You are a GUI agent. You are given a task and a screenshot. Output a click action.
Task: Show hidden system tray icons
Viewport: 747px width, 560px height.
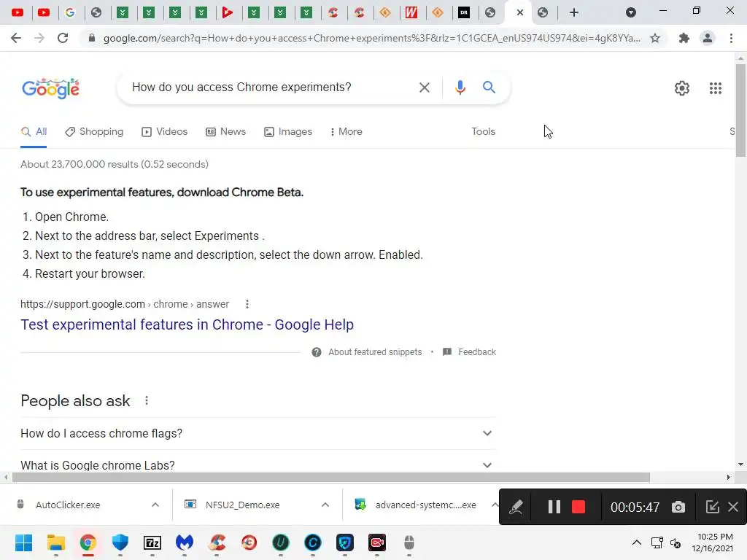[x=636, y=542]
